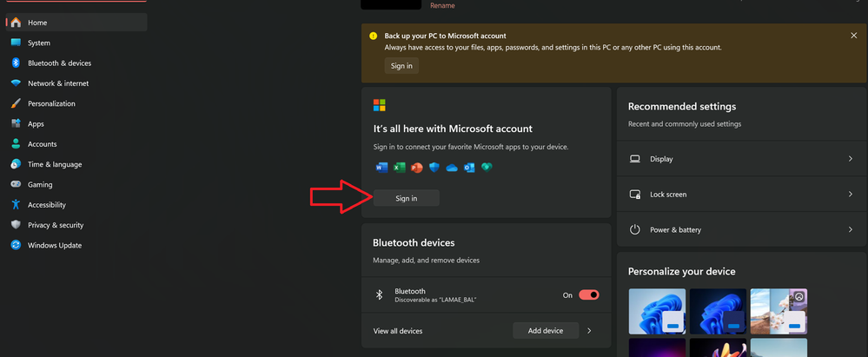Click the Defender shield app icon
Image resolution: width=868 pixels, height=357 pixels.
click(x=434, y=167)
